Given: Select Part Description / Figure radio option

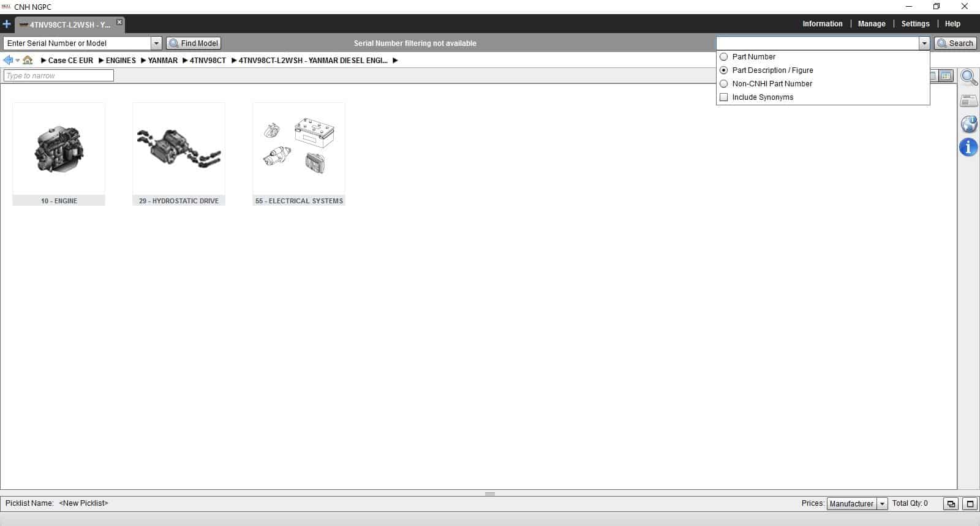Looking at the screenshot, I should (724, 70).
